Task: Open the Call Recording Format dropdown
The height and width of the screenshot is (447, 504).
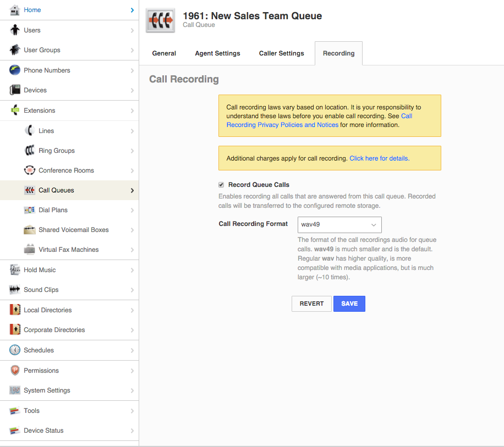Action: (x=339, y=225)
